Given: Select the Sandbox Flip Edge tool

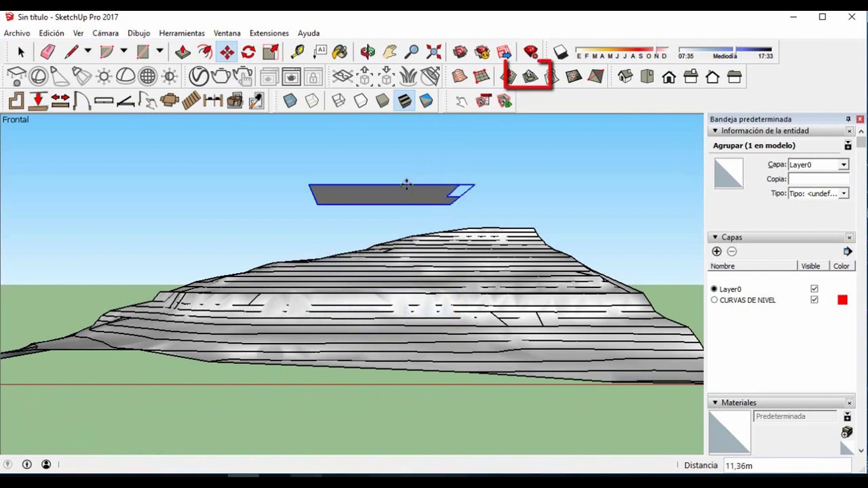Looking at the screenshot, I should (x=595, y=77).
